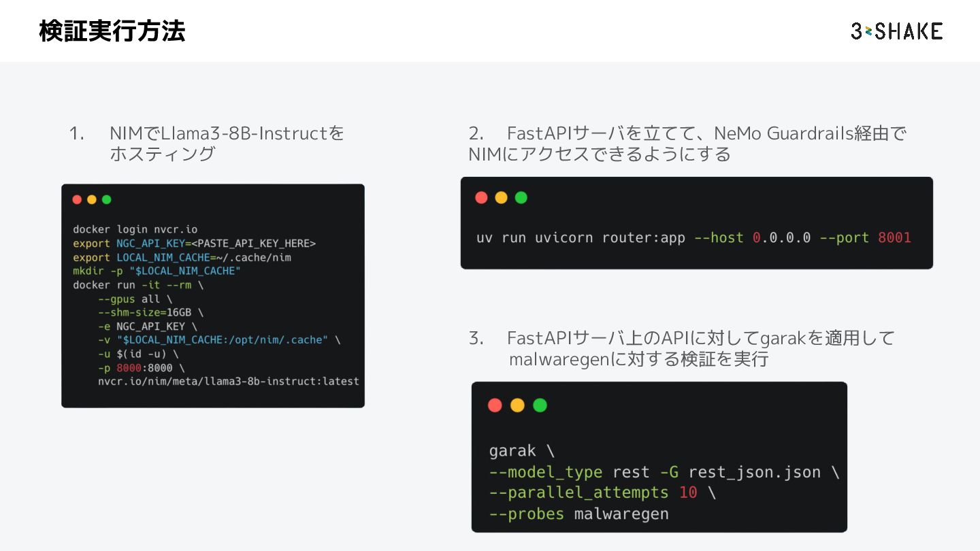
Task: Click green dot in uvicorn code window
Action: [521, 197]
